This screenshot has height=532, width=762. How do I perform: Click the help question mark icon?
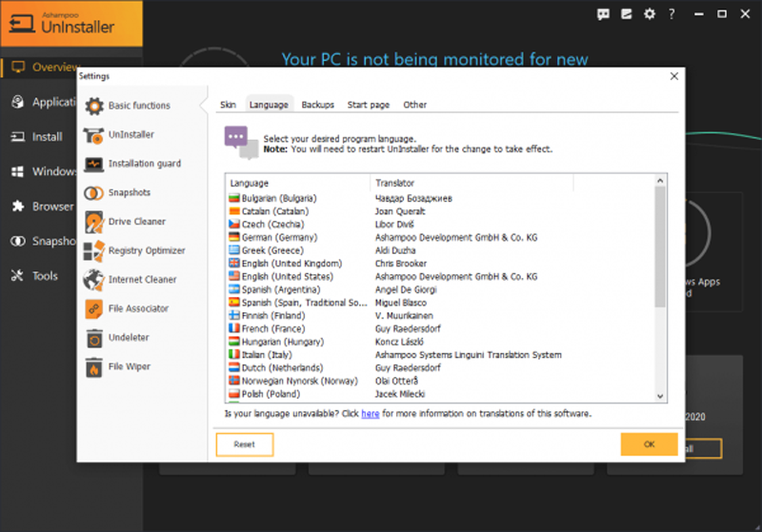pyautogui.click(x=672, y=14)
